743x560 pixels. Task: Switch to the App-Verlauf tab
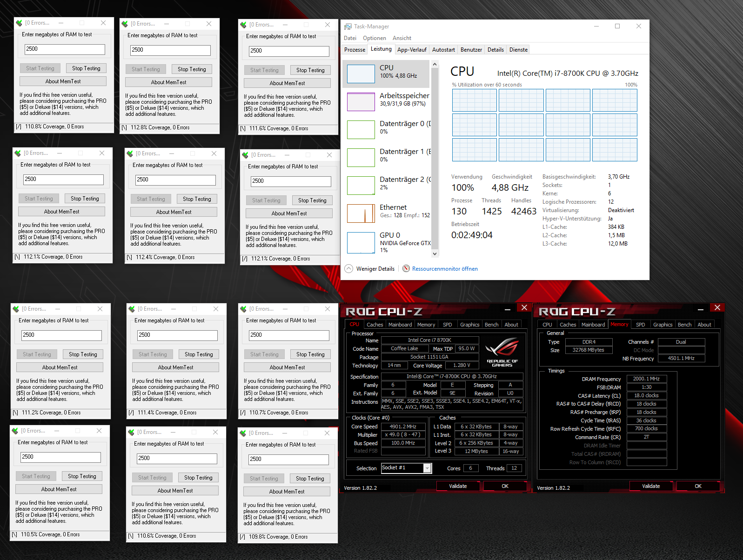point(412,50)
